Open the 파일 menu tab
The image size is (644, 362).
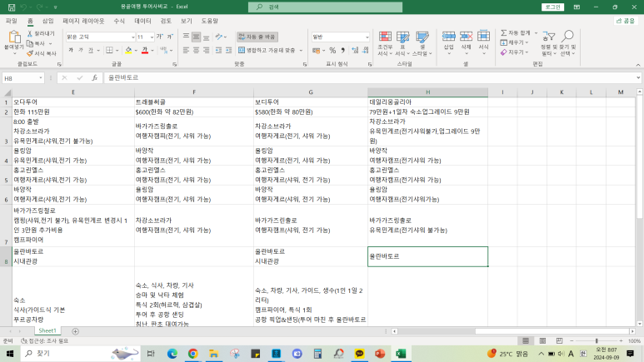pos(11,21)
